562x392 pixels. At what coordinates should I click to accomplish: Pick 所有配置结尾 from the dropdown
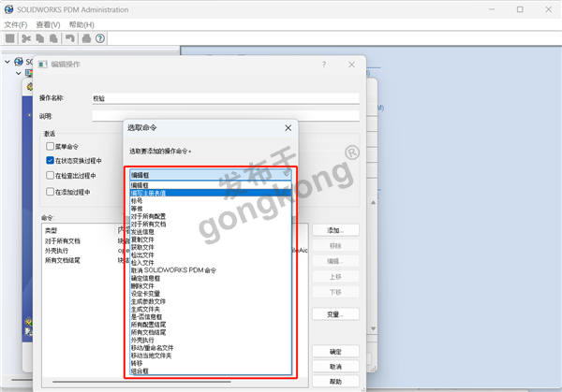(211, 325)
